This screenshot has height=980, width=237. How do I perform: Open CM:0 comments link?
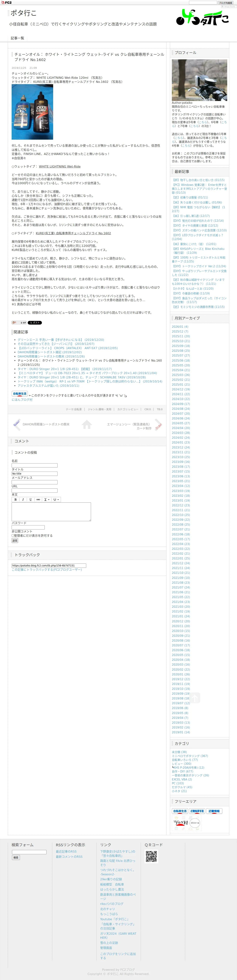[x=147, y=409]
